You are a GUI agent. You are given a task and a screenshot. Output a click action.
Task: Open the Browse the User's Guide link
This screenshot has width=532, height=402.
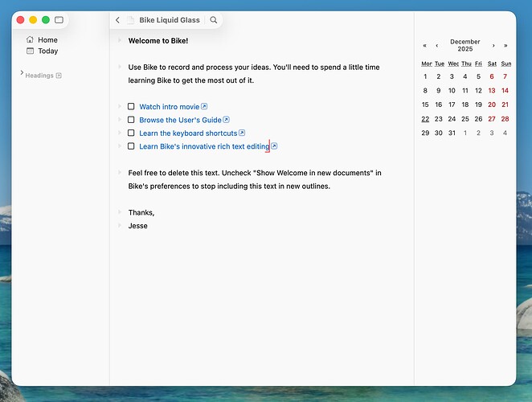[x=180, y=120]
